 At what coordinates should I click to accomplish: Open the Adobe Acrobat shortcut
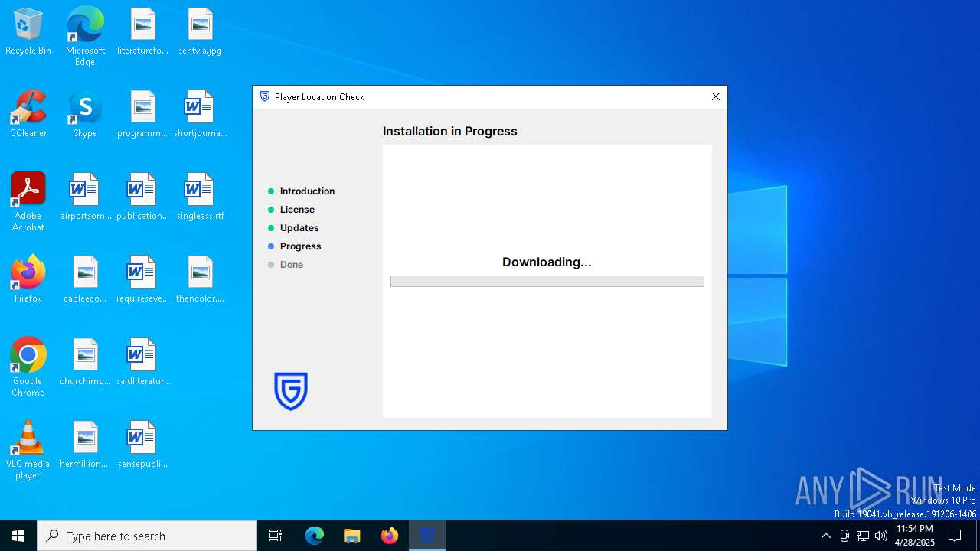tap(28, 203)
